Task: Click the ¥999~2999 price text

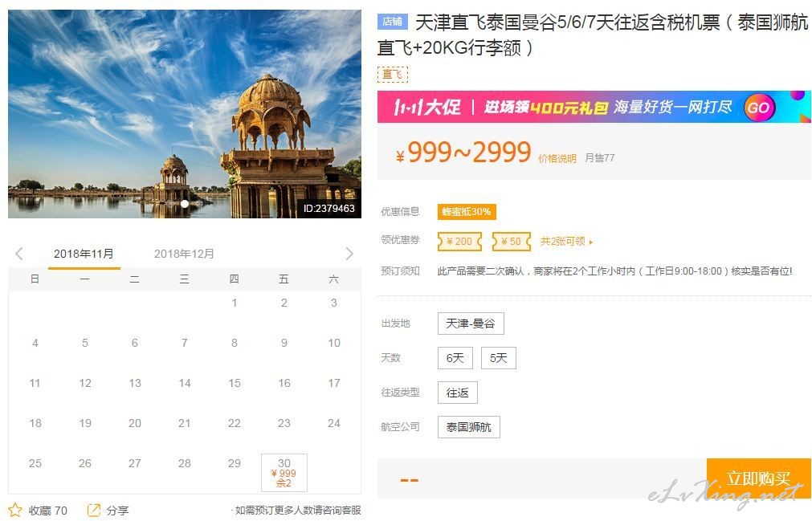Action: [463, 153]
